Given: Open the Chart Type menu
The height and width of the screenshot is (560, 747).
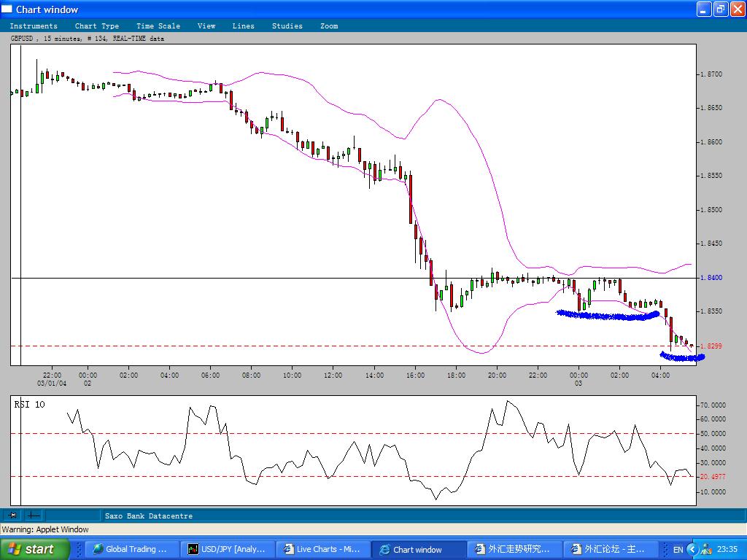Looking at the screenshot, I should pyautogui.click(x=97, y=26).
